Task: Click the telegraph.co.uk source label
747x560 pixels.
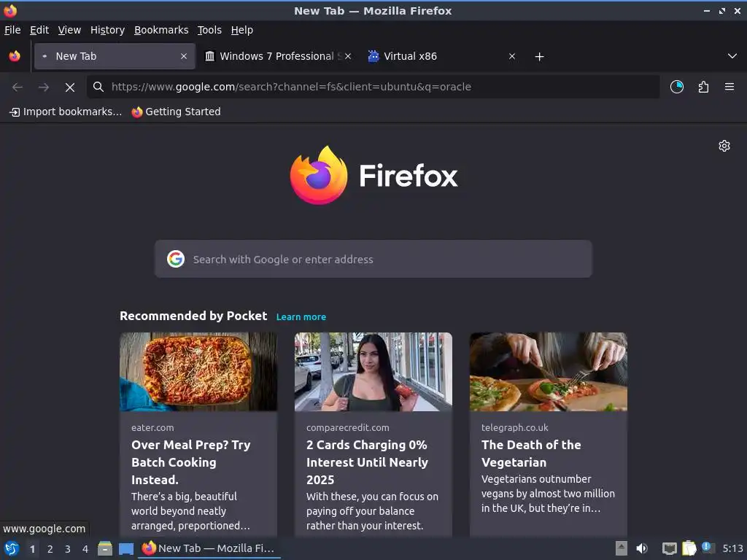Action: click(514, 427)
